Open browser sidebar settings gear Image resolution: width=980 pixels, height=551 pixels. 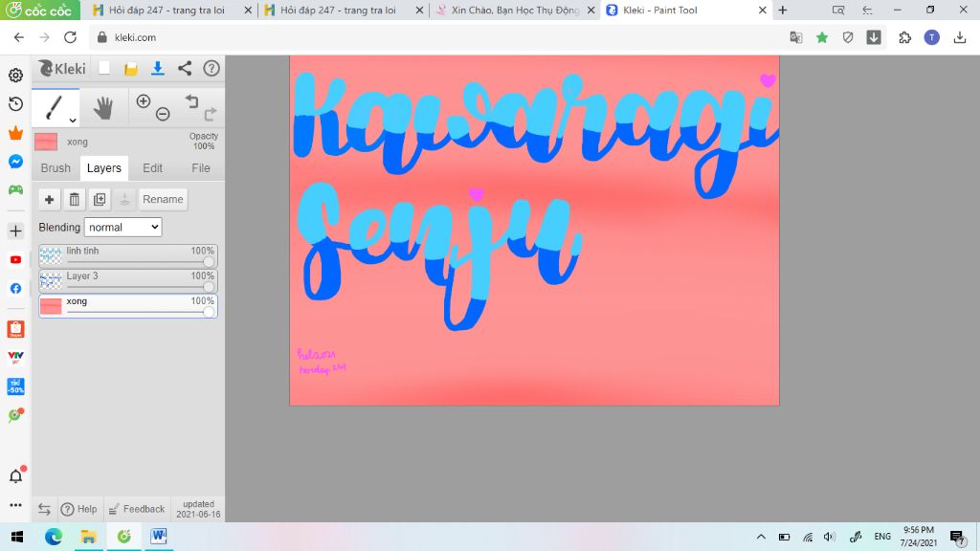15,75
